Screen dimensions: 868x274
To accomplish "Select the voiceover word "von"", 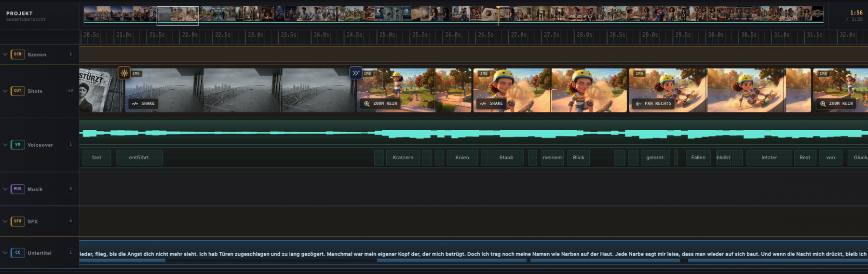I will pos(830,158).
